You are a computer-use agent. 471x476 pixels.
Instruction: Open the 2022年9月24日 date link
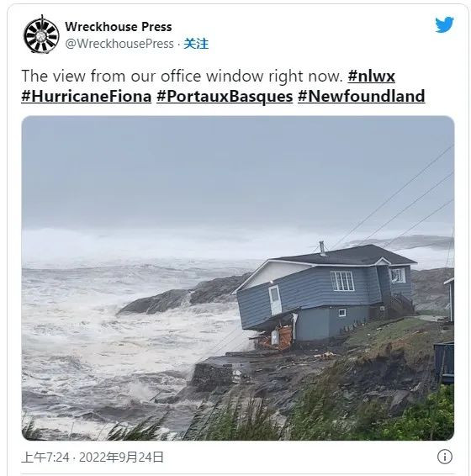121,457
